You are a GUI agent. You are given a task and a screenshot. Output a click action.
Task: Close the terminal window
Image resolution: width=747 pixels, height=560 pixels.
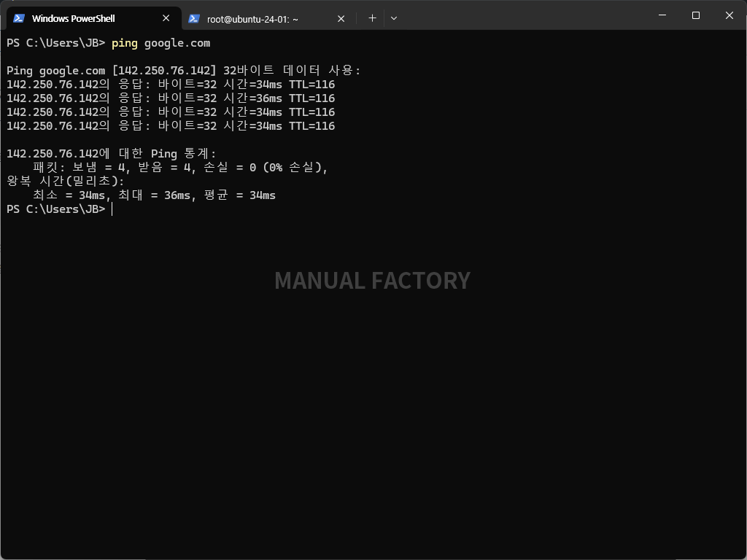click(729, 15)
